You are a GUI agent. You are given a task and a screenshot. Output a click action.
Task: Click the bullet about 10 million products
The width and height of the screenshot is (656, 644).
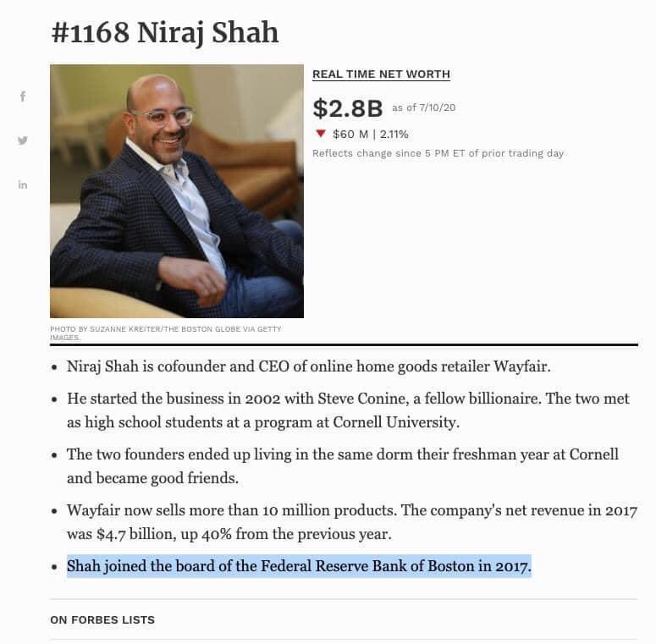point(352,522)
